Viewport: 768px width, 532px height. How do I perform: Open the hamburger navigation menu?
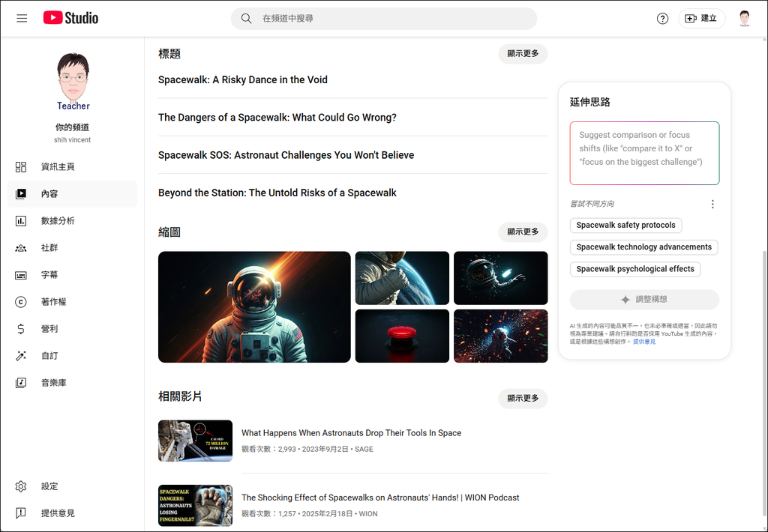coord(22,19)
